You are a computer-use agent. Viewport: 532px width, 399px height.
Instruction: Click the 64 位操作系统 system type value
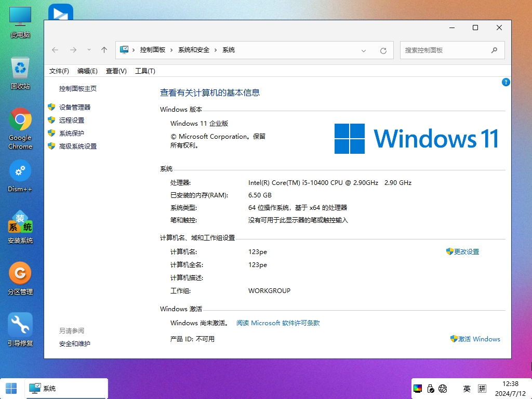[298, 208]
